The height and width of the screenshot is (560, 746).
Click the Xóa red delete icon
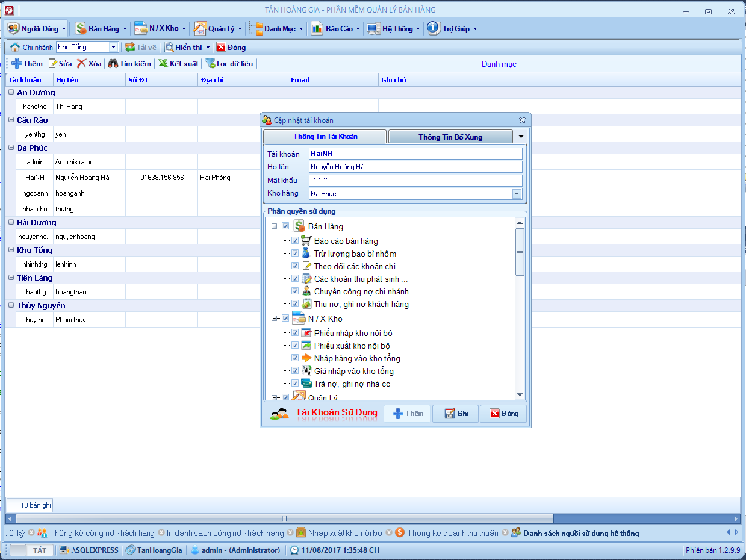pos(81,64)
